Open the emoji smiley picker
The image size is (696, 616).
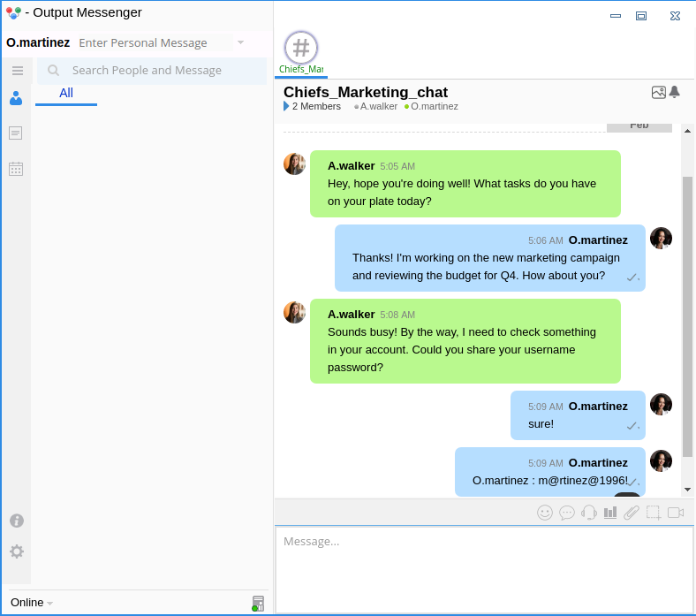click(x=545, y=513)
